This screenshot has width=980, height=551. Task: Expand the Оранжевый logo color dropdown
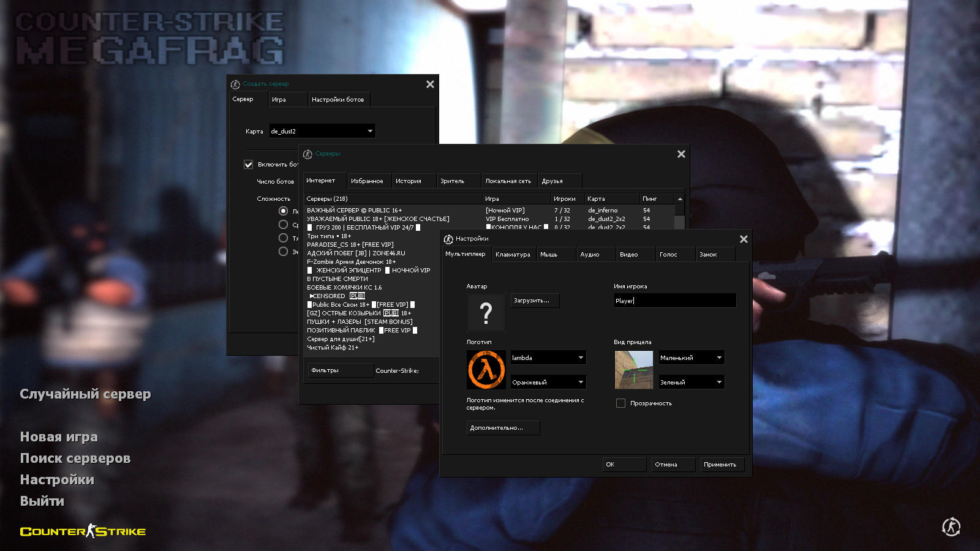point(548,382)
